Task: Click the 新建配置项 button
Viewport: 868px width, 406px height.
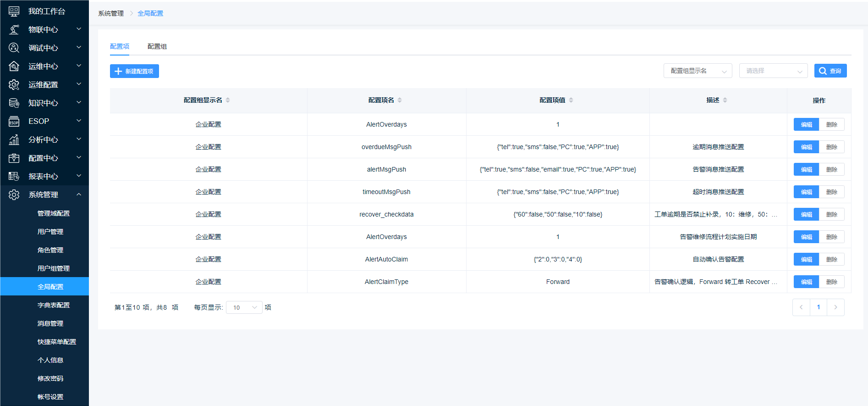Action: 134,71
